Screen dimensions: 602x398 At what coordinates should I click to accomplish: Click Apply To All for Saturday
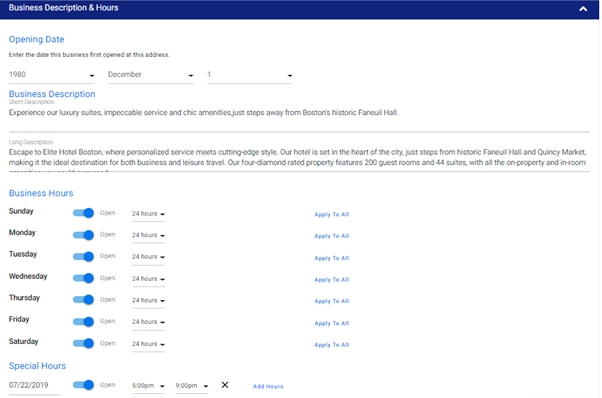pyautogui.click(x=332, y=345)
